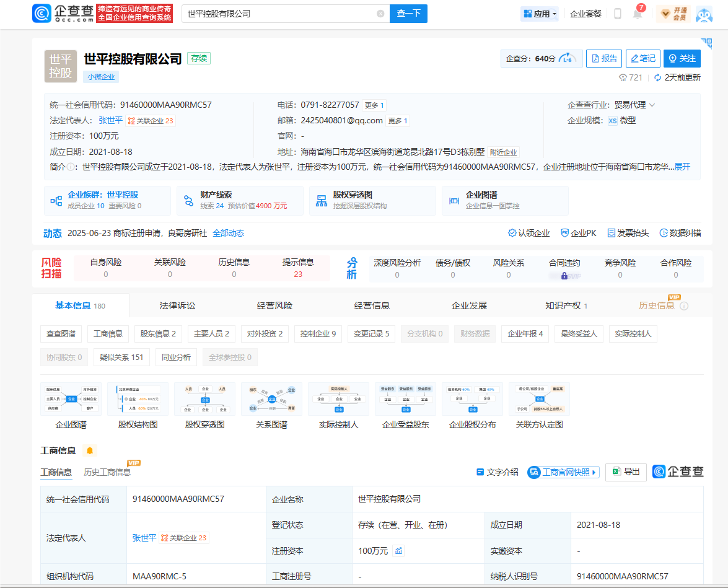Click 提示信息 23 risk item
The height and width of the screenshot is (588, 728).
(298, 268)
